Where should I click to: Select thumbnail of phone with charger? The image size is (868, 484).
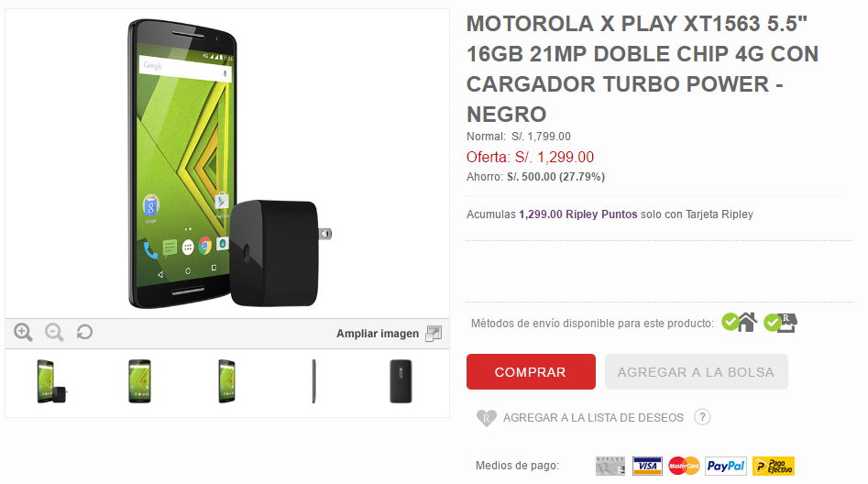coord(51,381)
